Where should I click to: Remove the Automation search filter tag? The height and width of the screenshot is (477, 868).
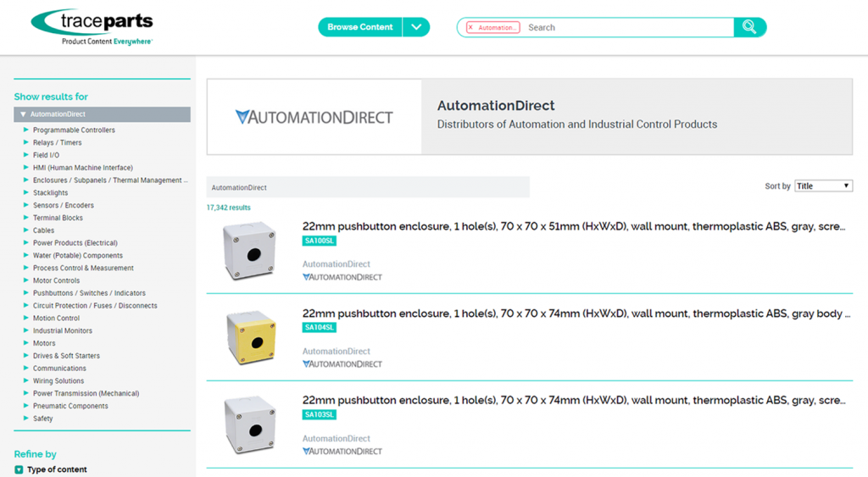point(471,28)
